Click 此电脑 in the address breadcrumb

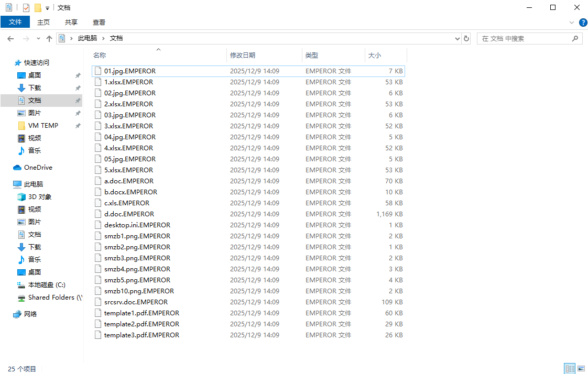[87, 38]
